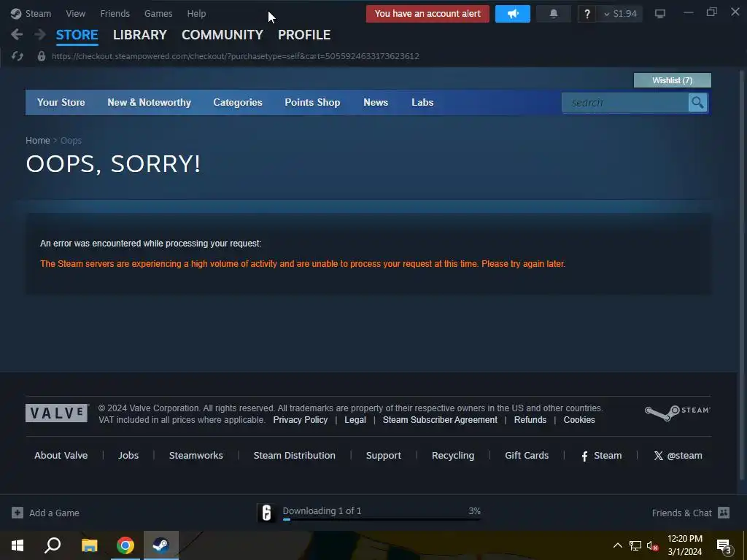Open the Refunds link
Screen dimensions: 747x560
tap(530, 419)
